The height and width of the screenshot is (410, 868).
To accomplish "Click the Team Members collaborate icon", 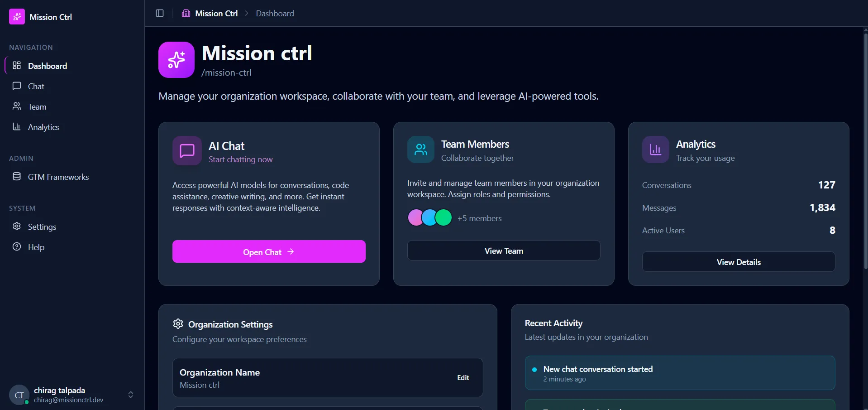I will (x=420, y=150).
